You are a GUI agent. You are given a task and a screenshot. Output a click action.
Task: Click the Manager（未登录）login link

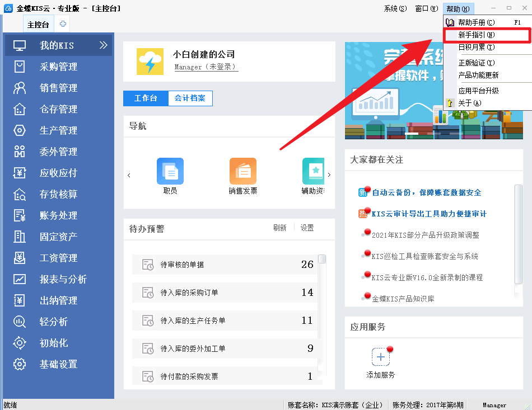point(206,67)
